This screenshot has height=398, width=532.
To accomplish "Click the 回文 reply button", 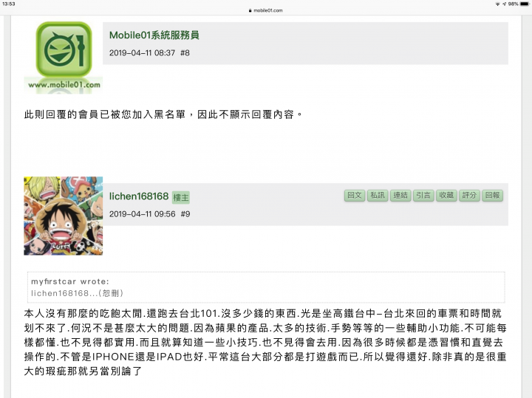I will pyautogui.click(x=355, y=195).
